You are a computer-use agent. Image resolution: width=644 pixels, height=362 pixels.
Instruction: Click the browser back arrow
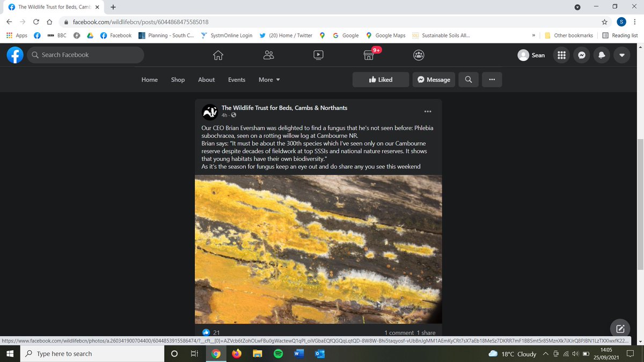coord(9,22)
